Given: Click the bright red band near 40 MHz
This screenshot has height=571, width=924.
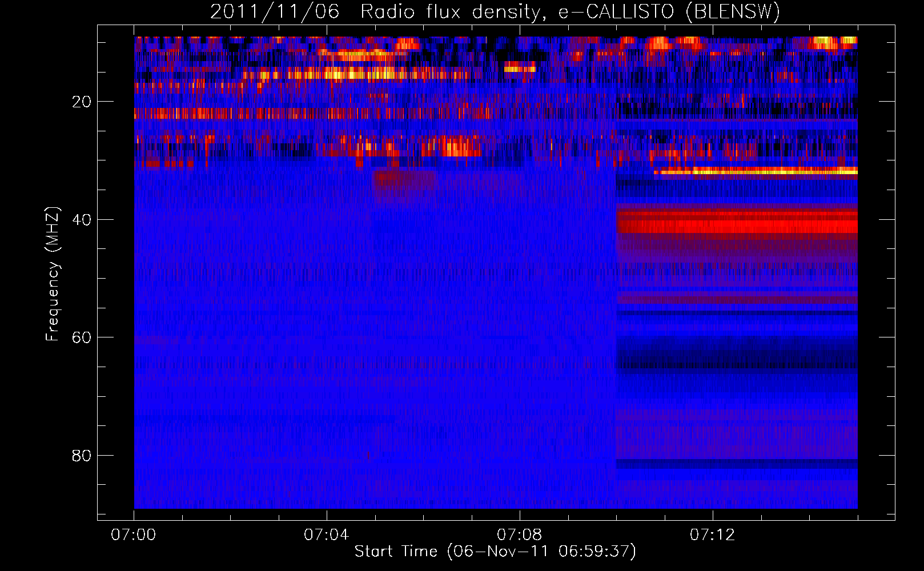Looking at the screenshot, I should pyautogui.click(x=737, y=222).
